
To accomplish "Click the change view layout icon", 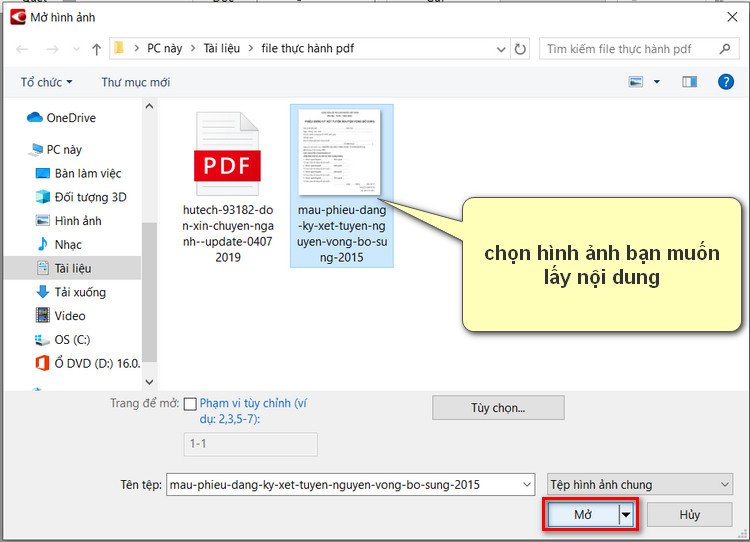I will (636, 82).
